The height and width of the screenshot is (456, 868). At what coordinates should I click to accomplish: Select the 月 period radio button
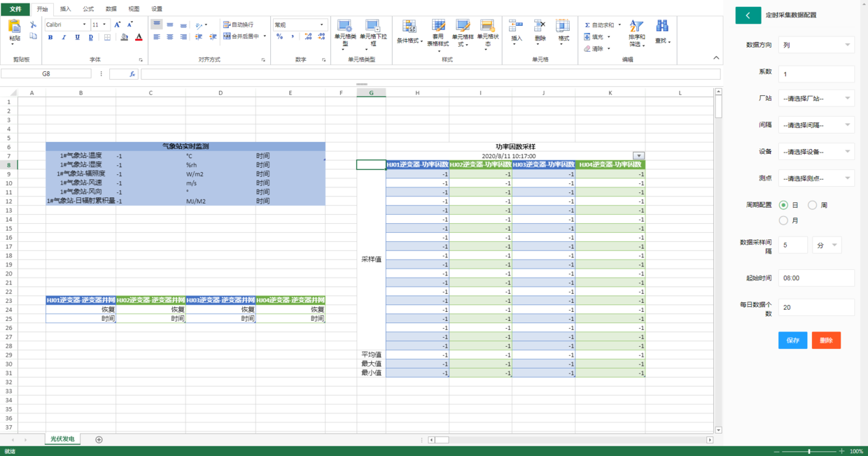tap(783, 220)
